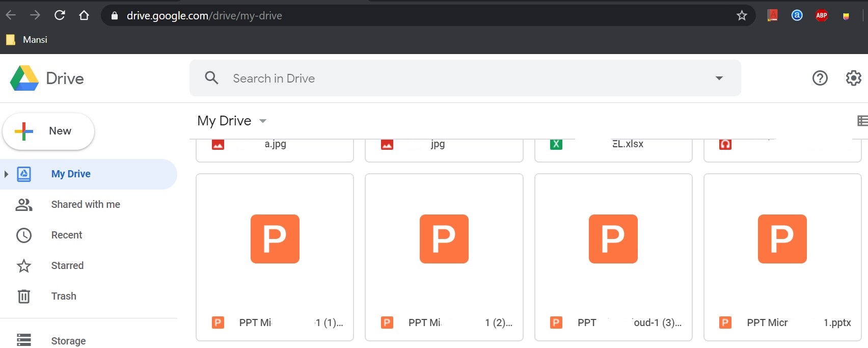Screen dimensions: 868x348
Task: Open the Starred items list
Action: [x=67, y=265]
